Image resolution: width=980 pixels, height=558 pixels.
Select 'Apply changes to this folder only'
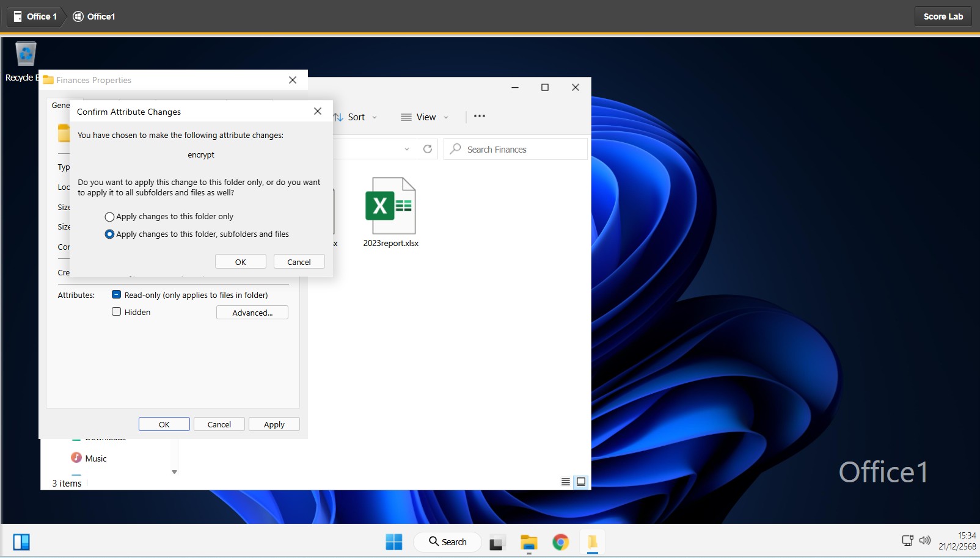click(110, 217)
